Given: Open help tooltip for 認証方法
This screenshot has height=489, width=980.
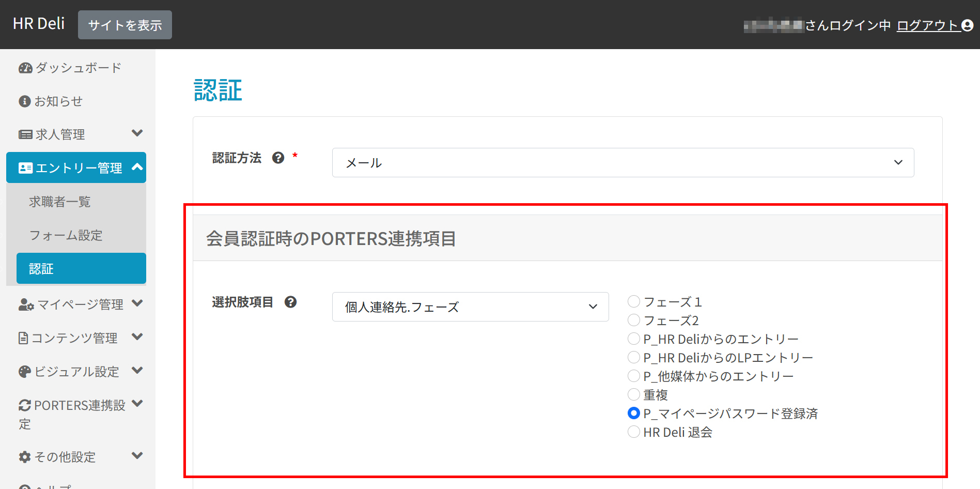Looking at the screenshot, I should (x=278, y=158).
